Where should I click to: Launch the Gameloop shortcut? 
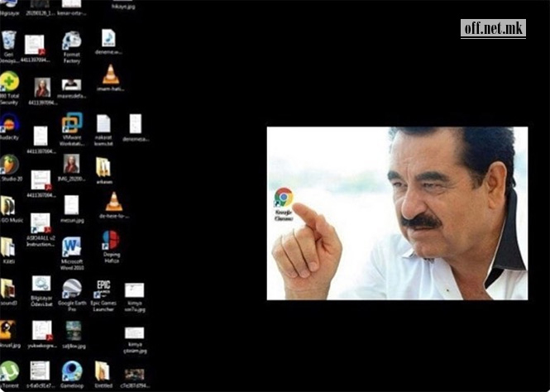(x=72, y=371)
